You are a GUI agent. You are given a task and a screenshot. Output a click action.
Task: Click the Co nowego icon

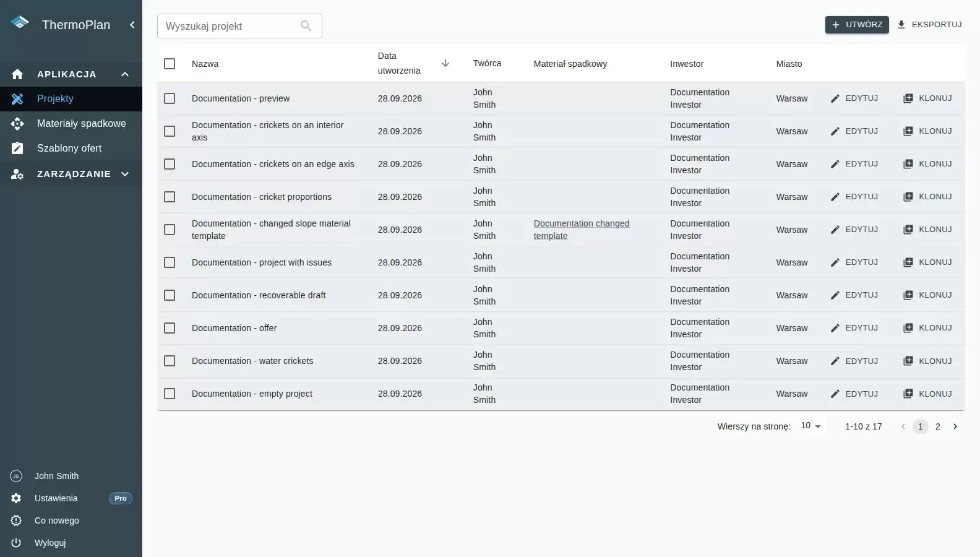click(16, 520)
